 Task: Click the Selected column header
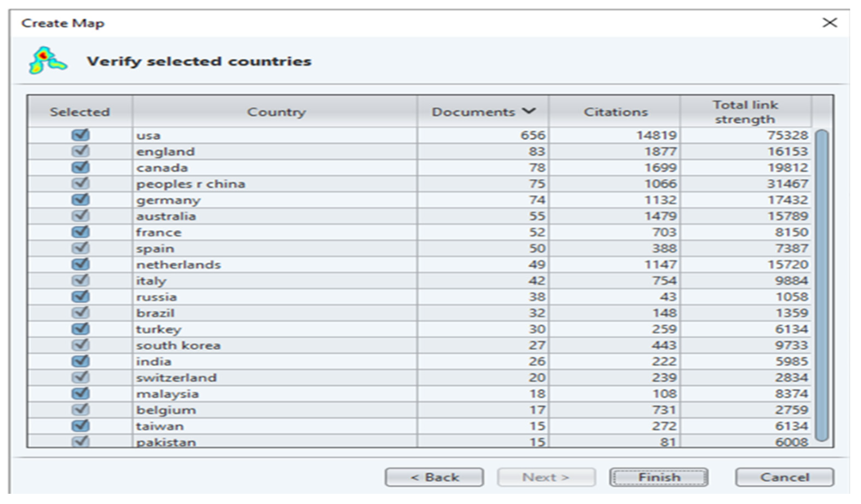pos(80,112)
